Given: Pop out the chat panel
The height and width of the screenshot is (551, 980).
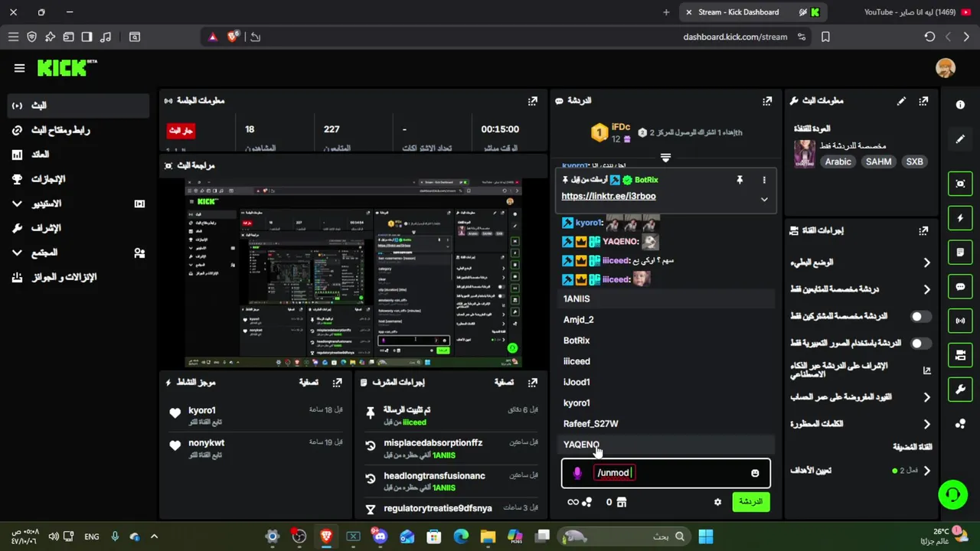Looking at the screenshot, I should tap(767, 100).
